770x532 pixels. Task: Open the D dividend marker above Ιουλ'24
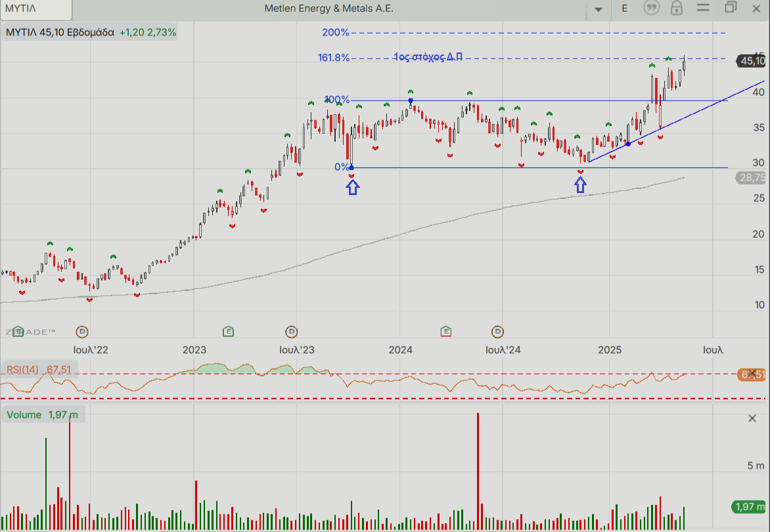tap(498, 332)
